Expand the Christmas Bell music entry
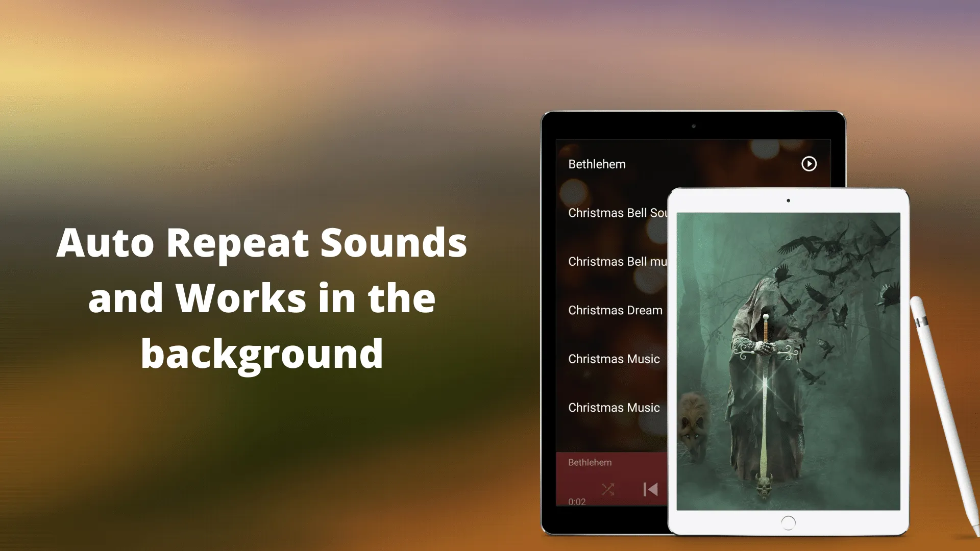The image size is (980, 551). pos(619,261)
